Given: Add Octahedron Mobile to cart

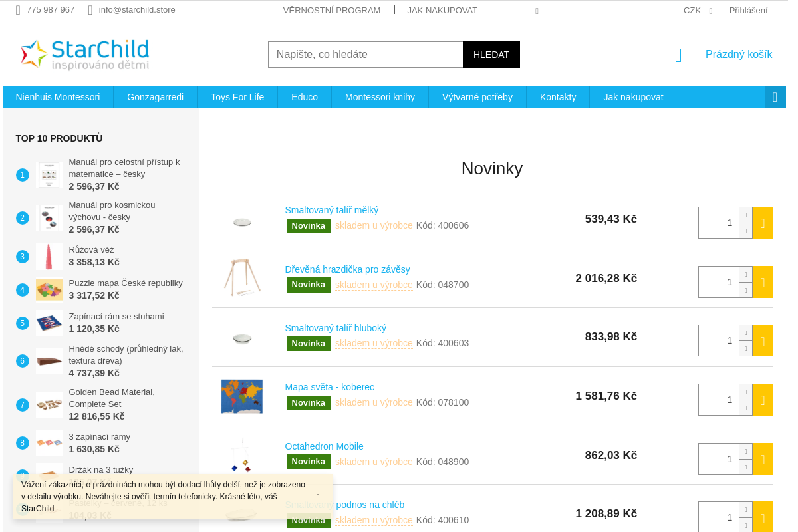Looking at the screenshot, I should click(x=762, y=459).
